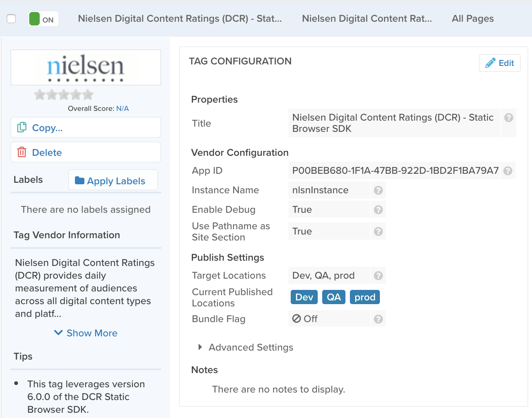Click the DCR Static Browser SDK tip text

click(86, 397)
